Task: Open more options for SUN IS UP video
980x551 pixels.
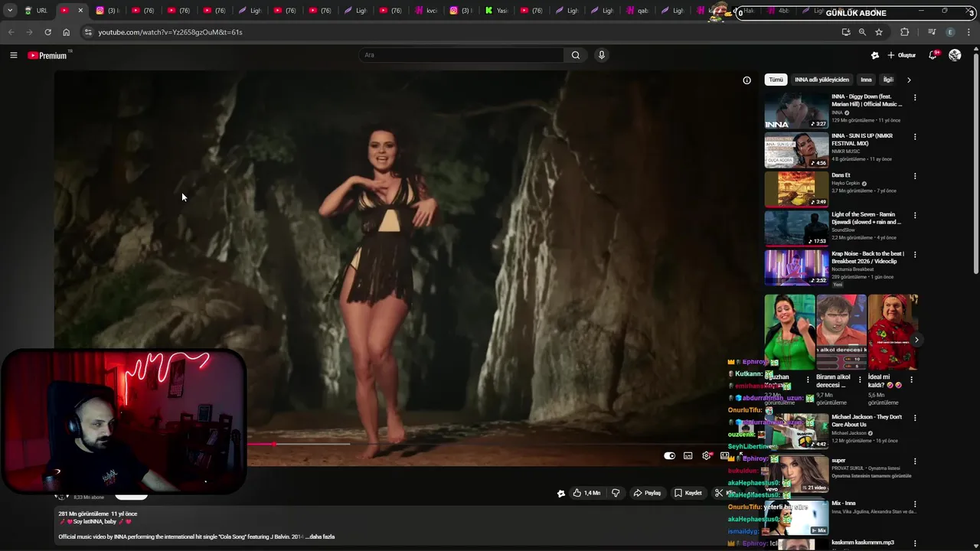Action: [x=914, y=137]
